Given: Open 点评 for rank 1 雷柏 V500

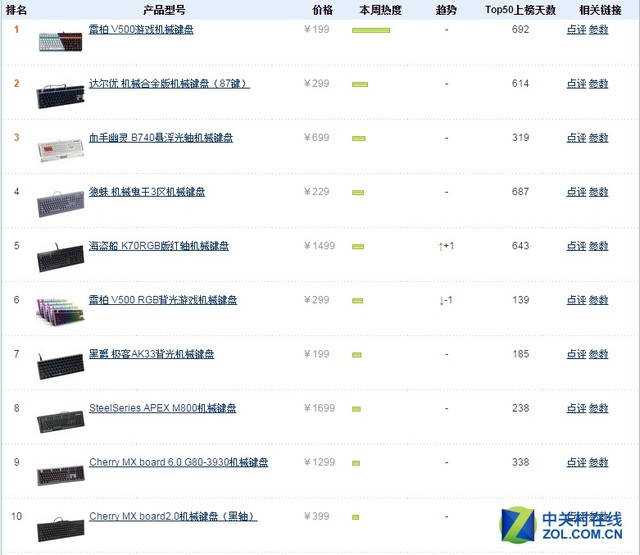Looking at the screenshot, I should 576,29.
